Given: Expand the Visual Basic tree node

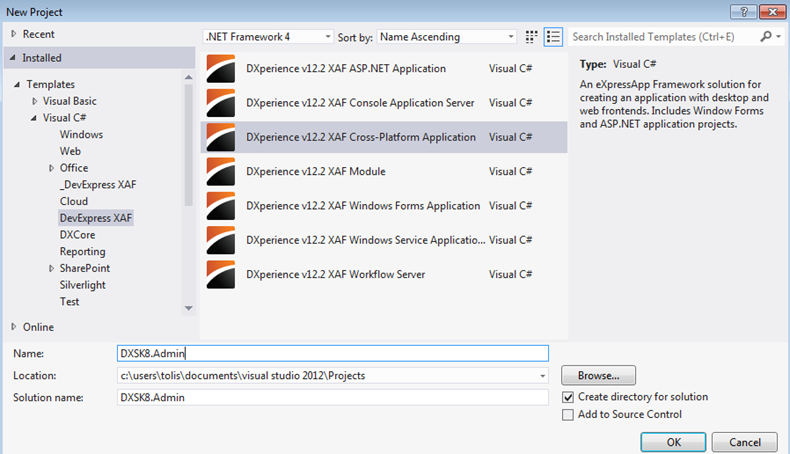Looking at the screenshot, I should point(35,101).
